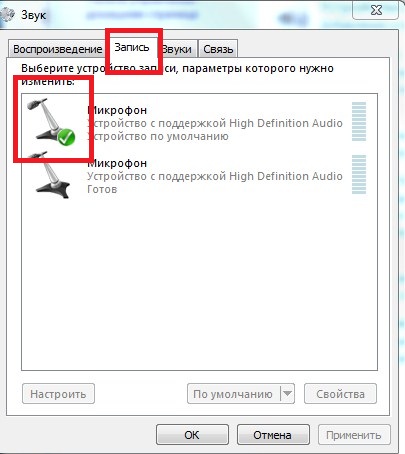Click the green checkmark on default microphone
Screen dimensions: 405x454
(66, 137)
